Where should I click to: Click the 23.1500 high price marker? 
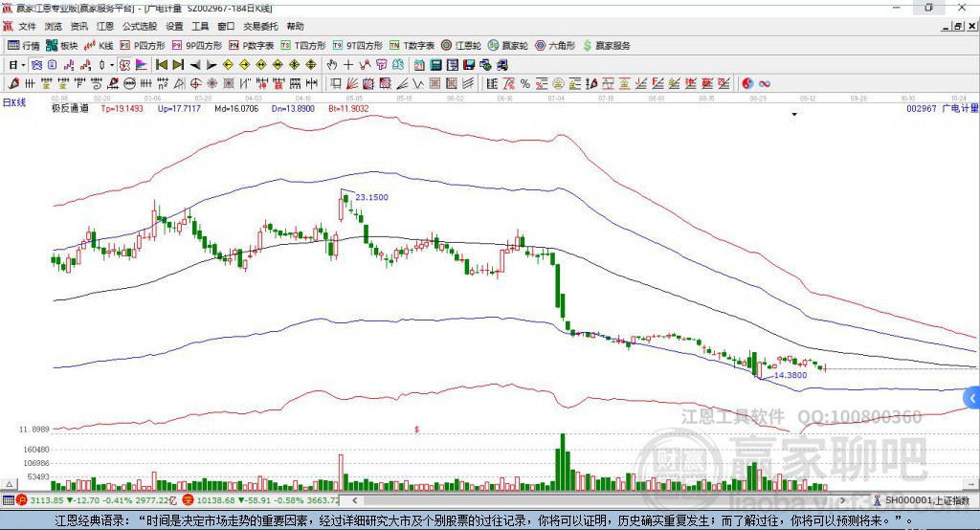coord(372,197)
